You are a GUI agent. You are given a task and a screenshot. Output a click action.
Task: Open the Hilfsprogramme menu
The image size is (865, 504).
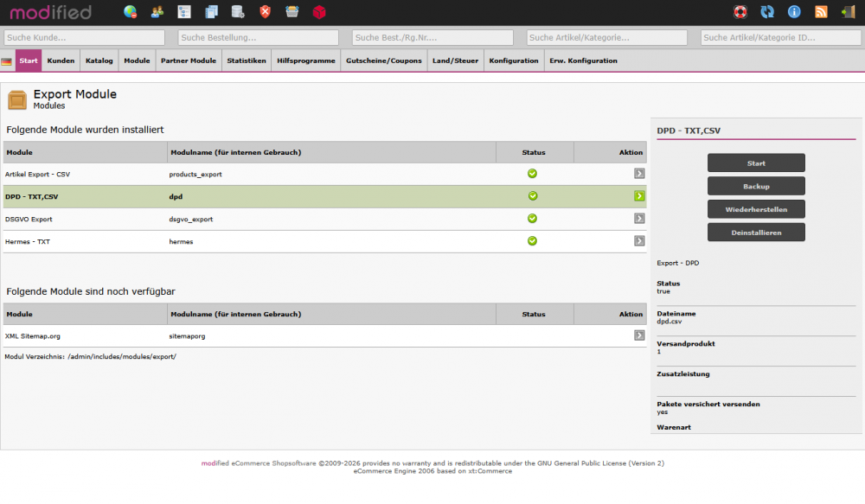[306, 61]
